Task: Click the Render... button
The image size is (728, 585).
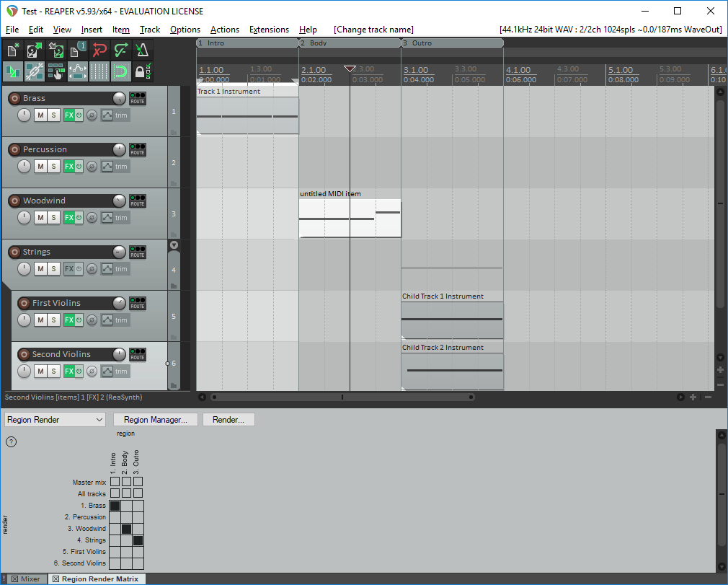Action: point(228,420)
